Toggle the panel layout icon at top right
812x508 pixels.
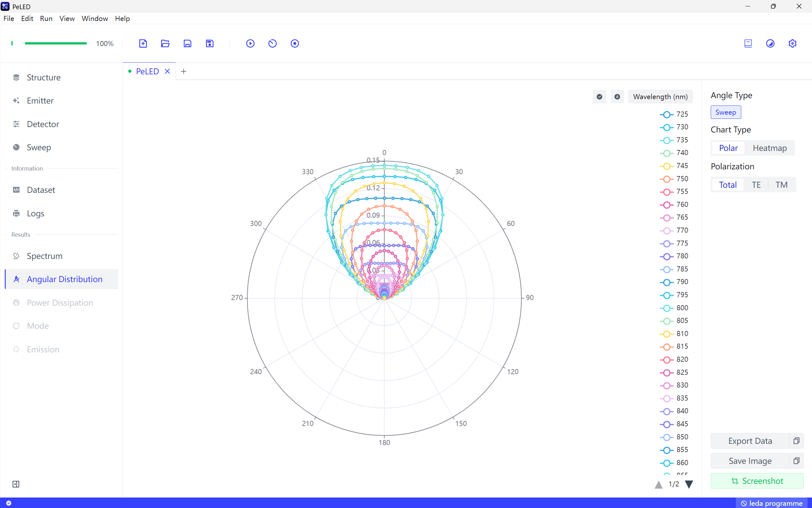pyautogui.click(x=748, y=43)
